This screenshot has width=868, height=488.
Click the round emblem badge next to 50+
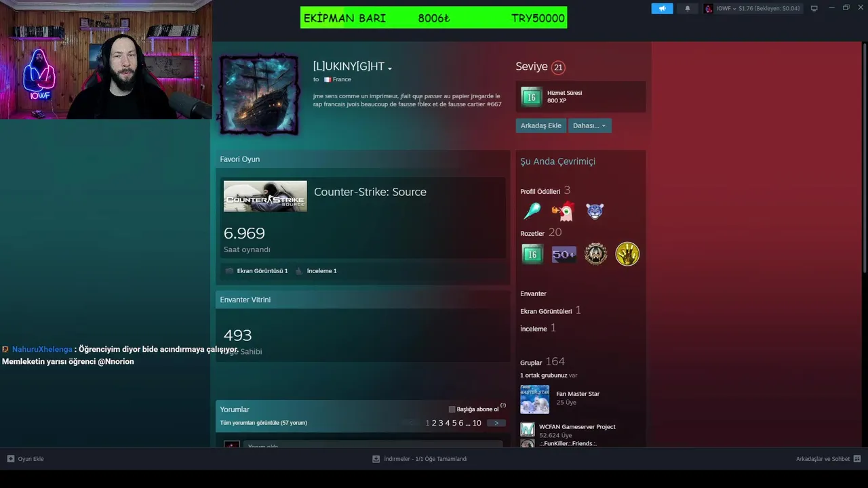click(x=596, y=254)
